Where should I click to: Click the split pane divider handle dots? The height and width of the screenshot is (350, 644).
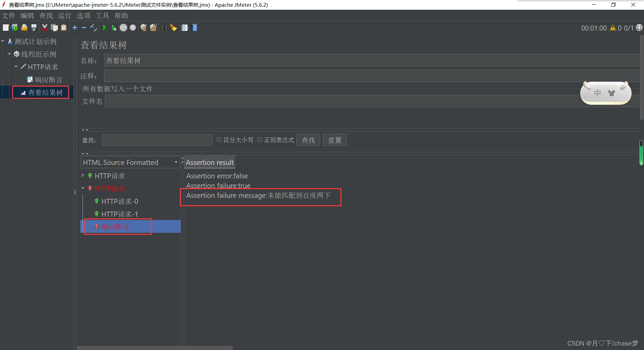point(75,192)
